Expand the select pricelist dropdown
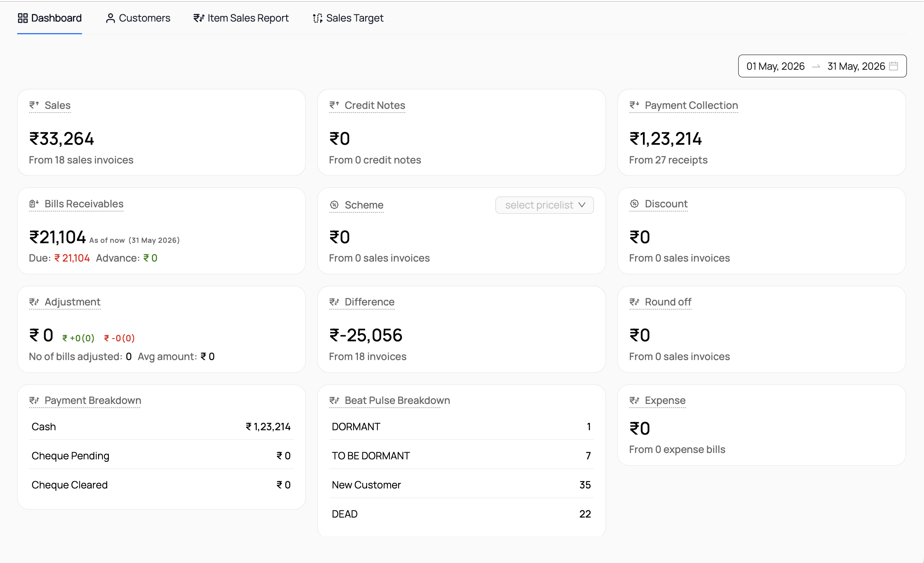Viewport: 924px width, 563px height. click(545, 205)
